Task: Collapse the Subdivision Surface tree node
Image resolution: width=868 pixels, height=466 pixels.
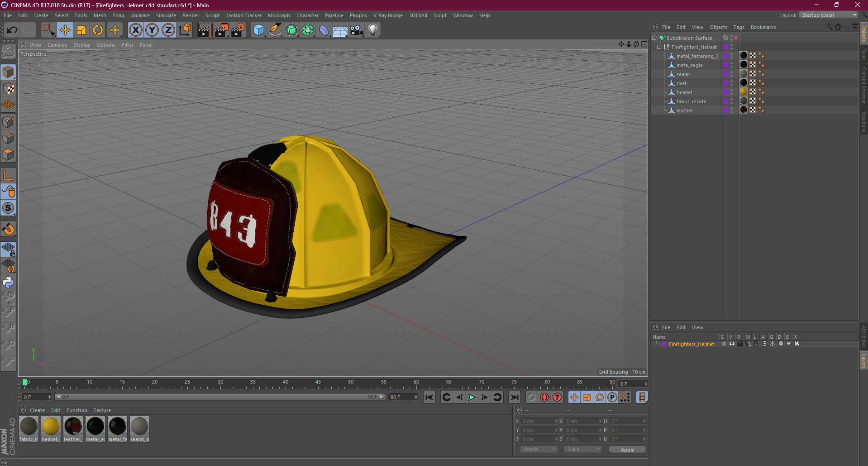Action: pyautogui.click(x=654, y=38)
